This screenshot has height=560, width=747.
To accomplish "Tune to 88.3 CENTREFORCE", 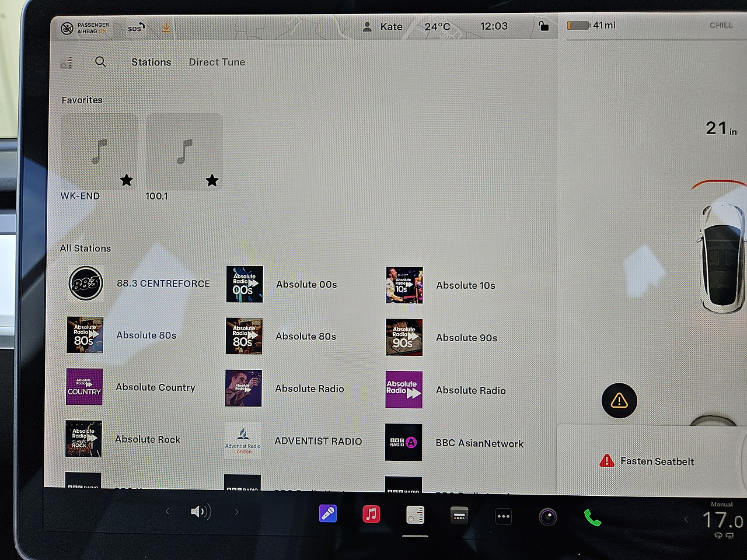I will point(139,283).
